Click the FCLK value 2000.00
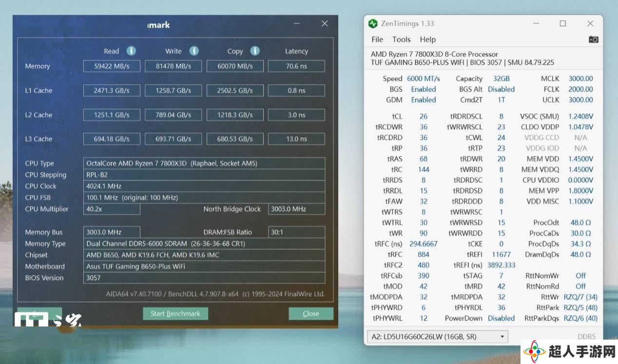Viewport: 618px width, 364px height. point(580,89)
